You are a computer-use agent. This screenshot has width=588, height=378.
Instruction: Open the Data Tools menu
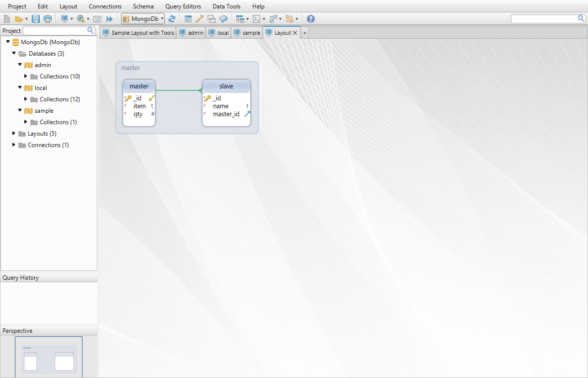pos(226,6)
